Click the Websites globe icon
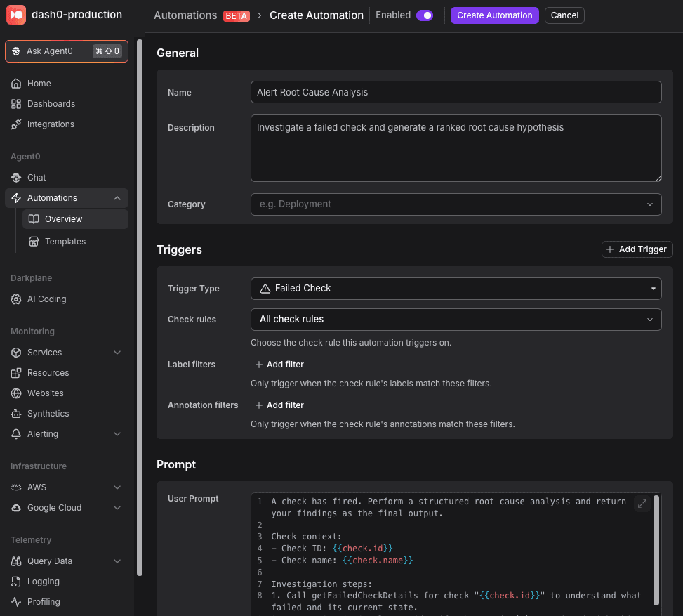 (16, 393)
